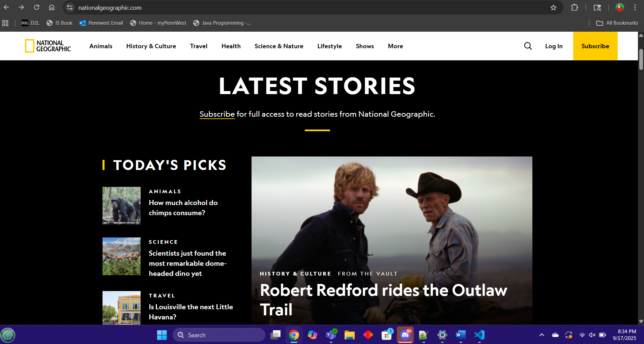The height and width of the screenshot is (344, 644).
Task: Open Microsoft Teams from the taskbar
Action: pyautogui.click(x=331, y=335)
